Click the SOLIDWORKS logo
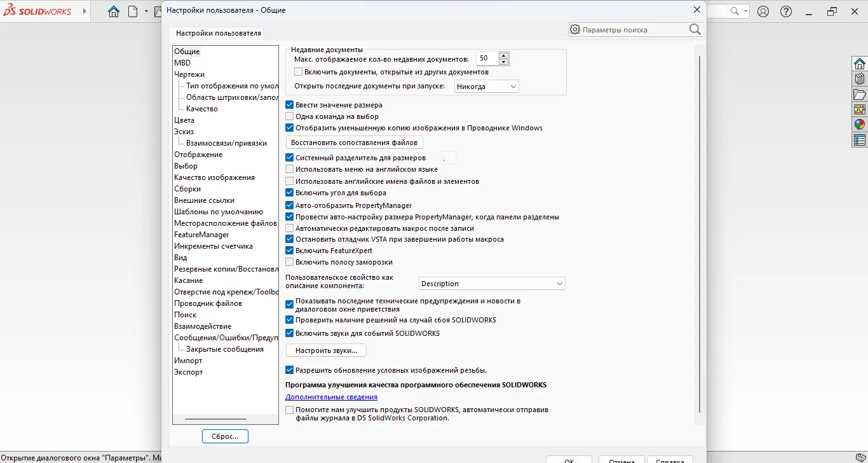The width and height of the screenshot is (868, 463). pos(37,11)
